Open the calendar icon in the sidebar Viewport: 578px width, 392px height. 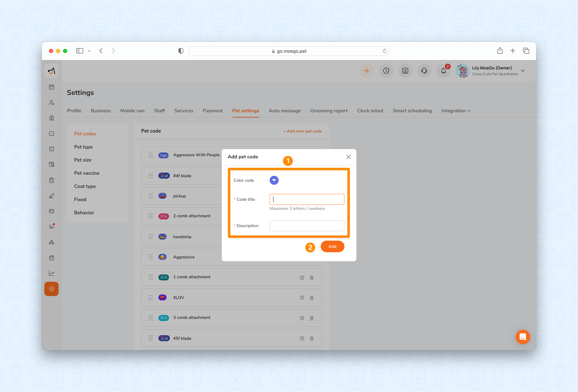coord(51,87)
